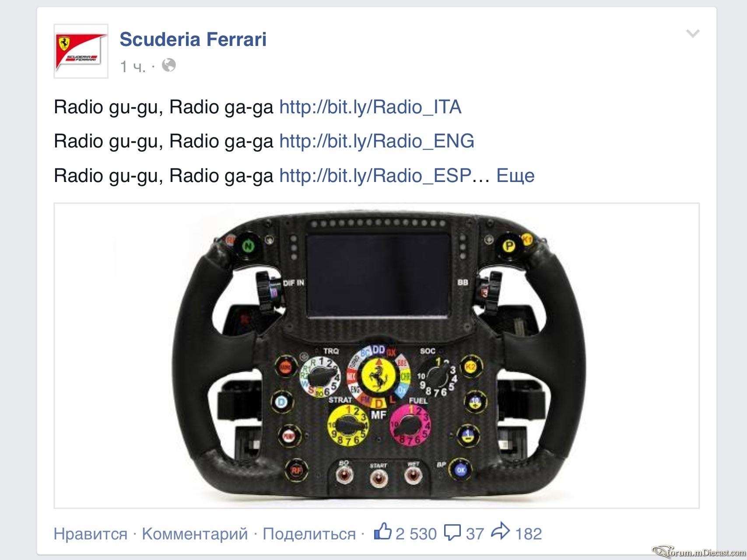
Task: Expand the post options chevron
Action: 693,33
